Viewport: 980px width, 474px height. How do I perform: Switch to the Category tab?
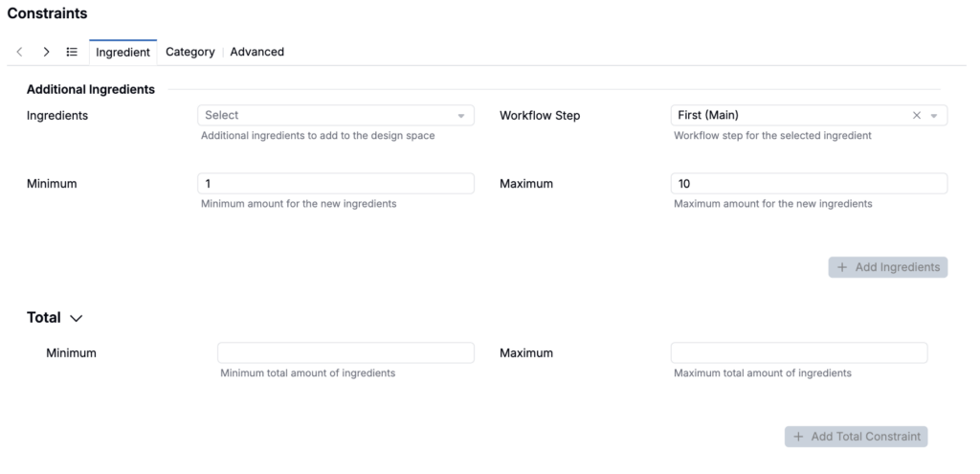[x=190, y=52]
